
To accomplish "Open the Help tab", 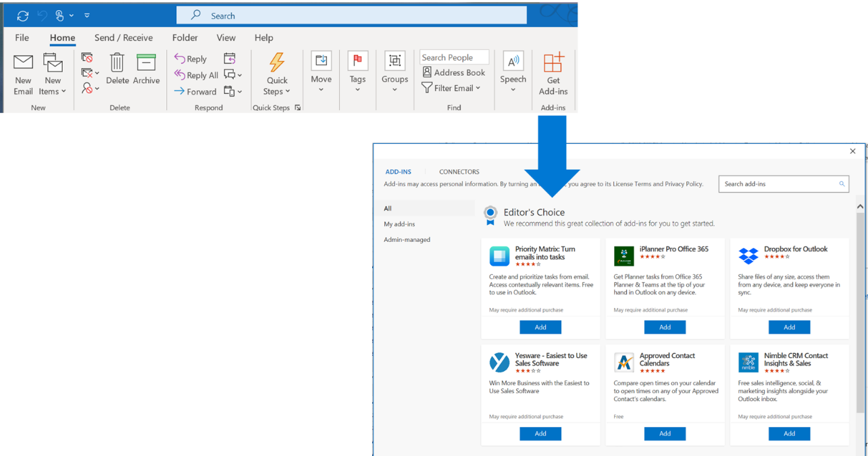I will coord(264,38).
